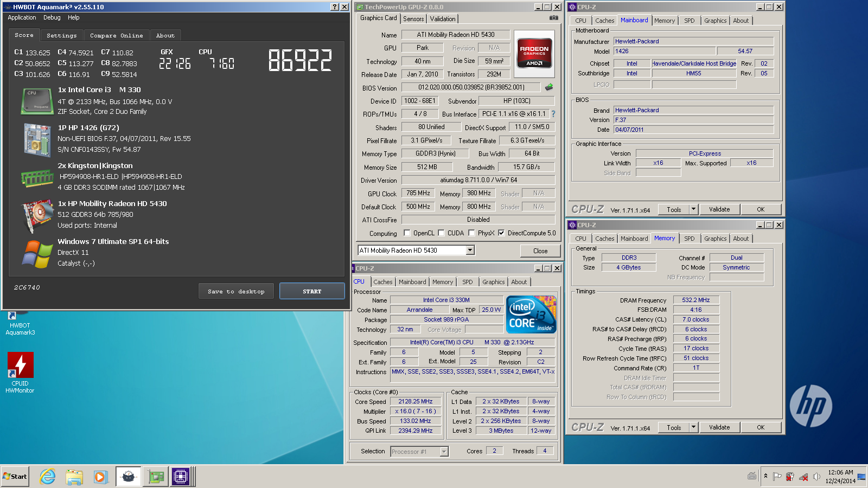Open the GPU selection dropdown in GPU-Z
Image resolution: width=868 pixels, height=488 pixels.
click(470, 250)
